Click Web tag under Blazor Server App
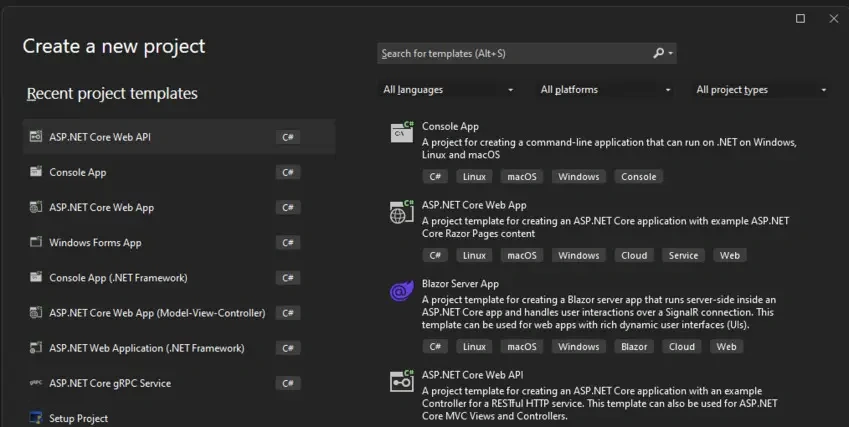Viewport: 849px width, 427px height. point(726,346)
